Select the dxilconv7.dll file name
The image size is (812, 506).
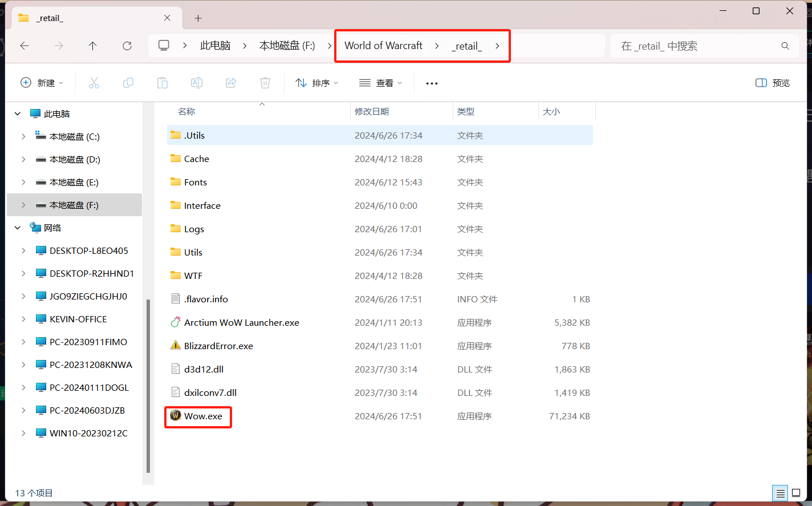(x=210, y=392)
